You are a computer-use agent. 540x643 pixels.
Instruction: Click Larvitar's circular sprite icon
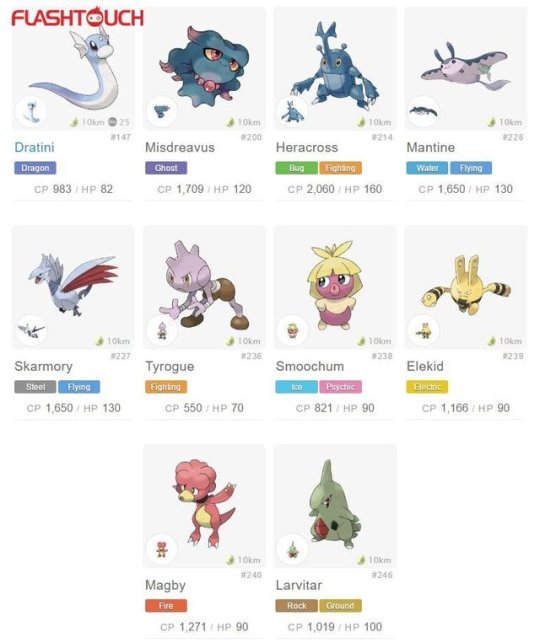point(293,549)
